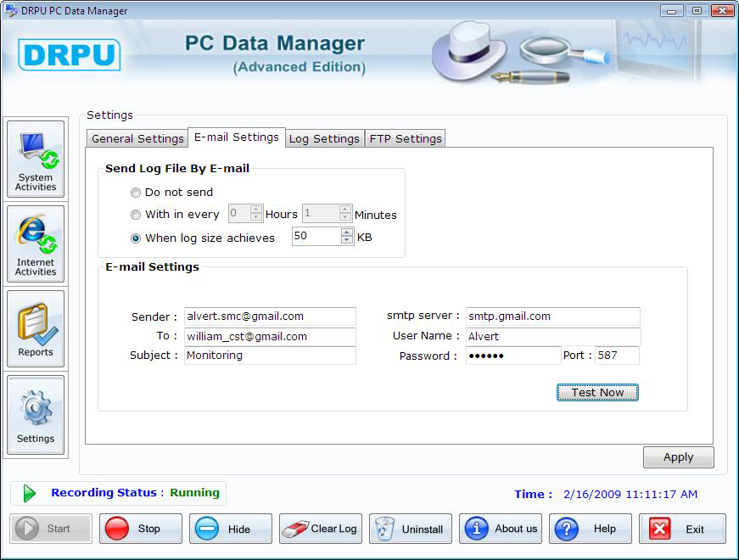Click the Sender email field
This screenshot has width=739, height=560.
(270, 316)
